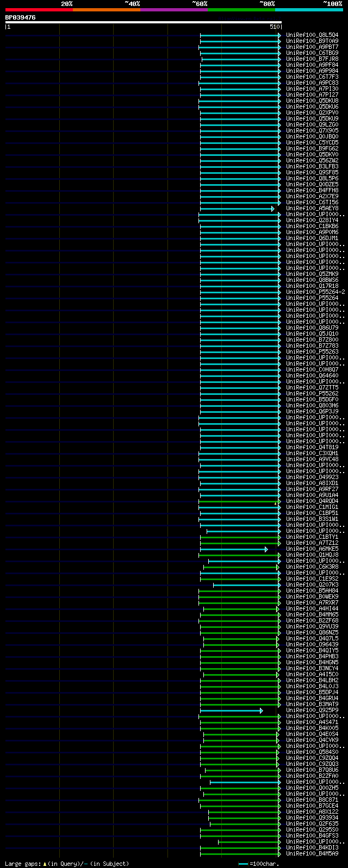Screen dimensions: 348x868
Task: Select the UniRef100_A8IXD1 label
Action: click(312, 483)
